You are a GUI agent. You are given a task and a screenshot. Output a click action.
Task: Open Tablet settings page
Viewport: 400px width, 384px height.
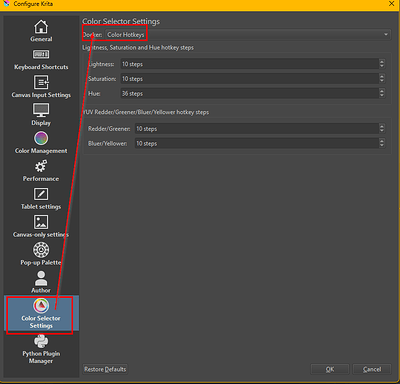[x=41, y=199]
